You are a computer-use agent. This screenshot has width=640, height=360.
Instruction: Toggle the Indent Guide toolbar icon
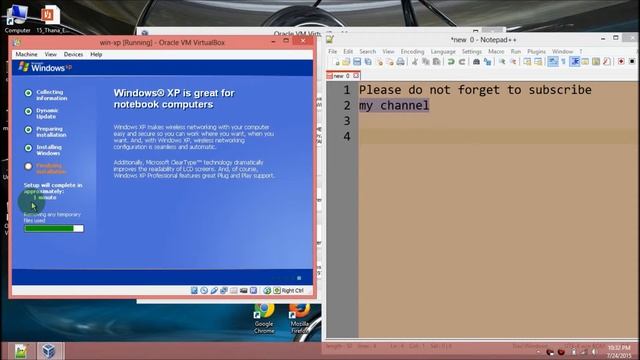coord(575,62)
